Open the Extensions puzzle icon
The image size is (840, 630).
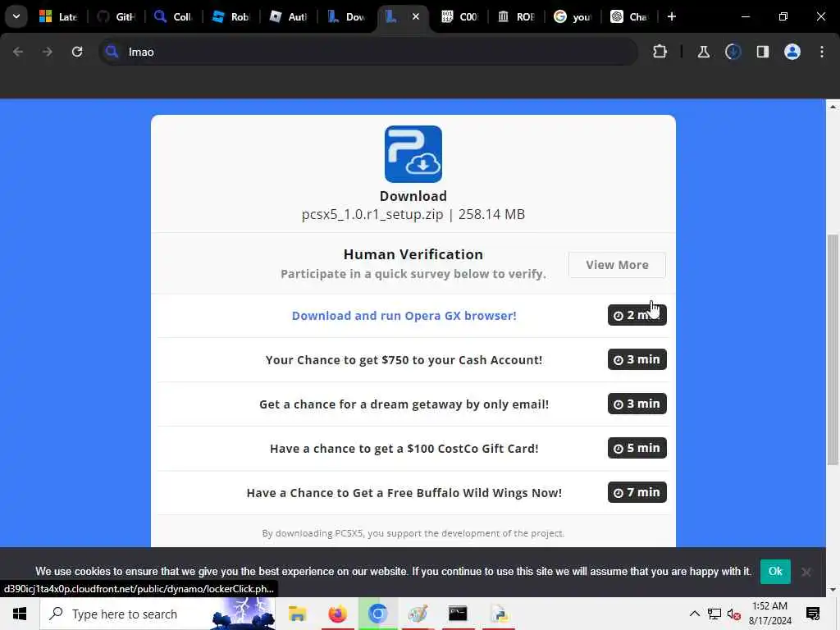point(660,52)
